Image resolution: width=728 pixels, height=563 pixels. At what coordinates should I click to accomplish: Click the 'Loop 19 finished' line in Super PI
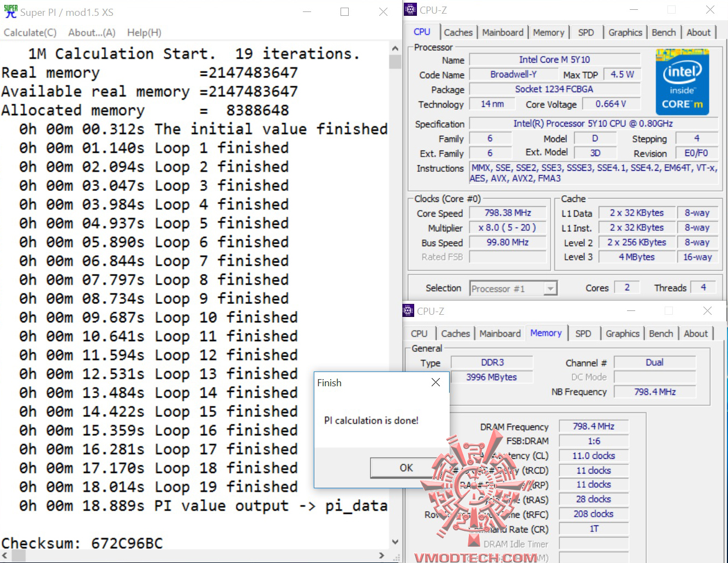coord(158,487)
